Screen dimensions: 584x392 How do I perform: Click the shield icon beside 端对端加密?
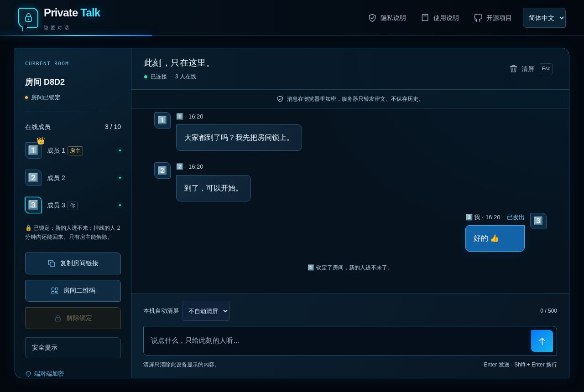pos(28,374)
